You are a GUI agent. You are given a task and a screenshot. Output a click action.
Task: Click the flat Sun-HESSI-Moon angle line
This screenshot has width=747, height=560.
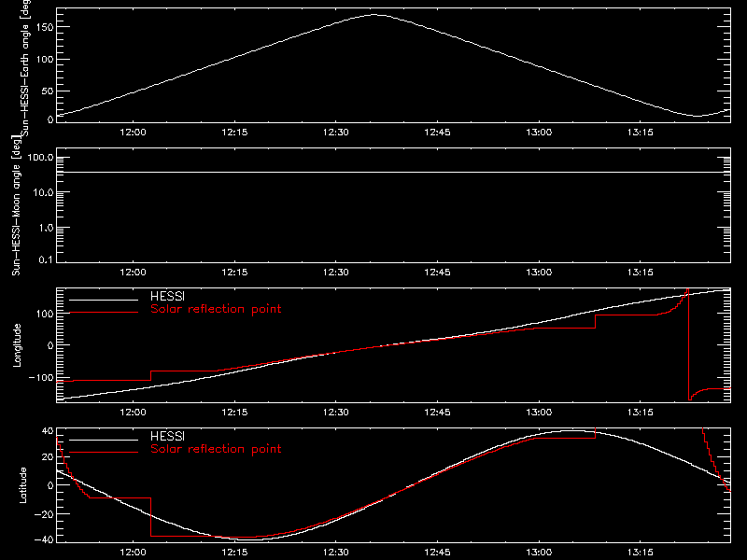[393, 172]
